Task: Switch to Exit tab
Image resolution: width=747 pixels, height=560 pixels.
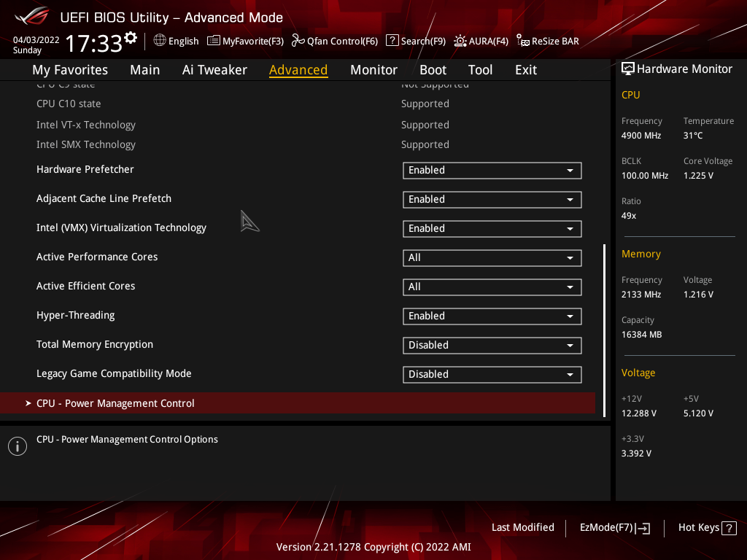Action: 526,70
